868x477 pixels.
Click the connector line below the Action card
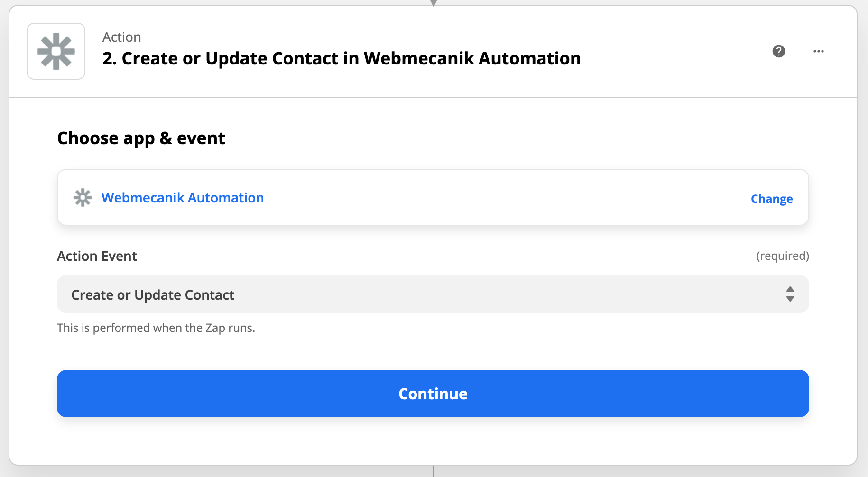pyautogui.click(x=433, y=471)
